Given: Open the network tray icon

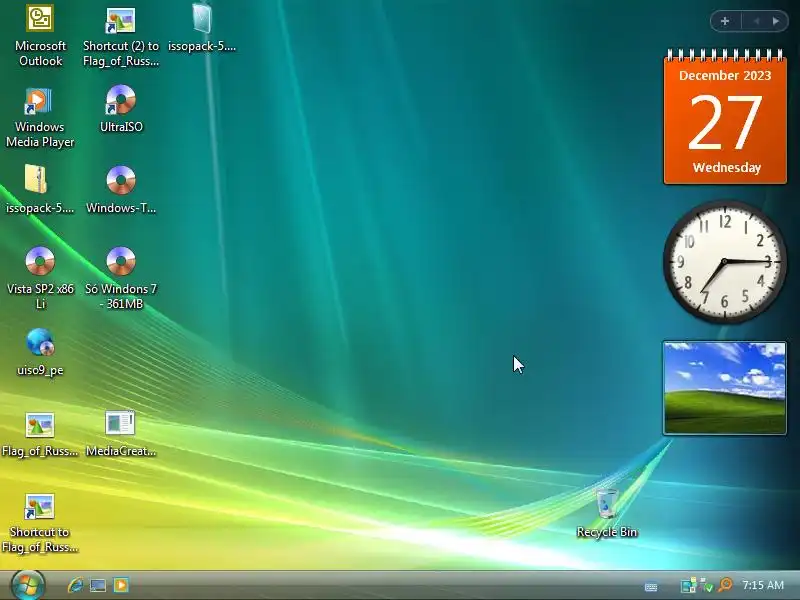Looking at the screenshot, I should [688, 585].
